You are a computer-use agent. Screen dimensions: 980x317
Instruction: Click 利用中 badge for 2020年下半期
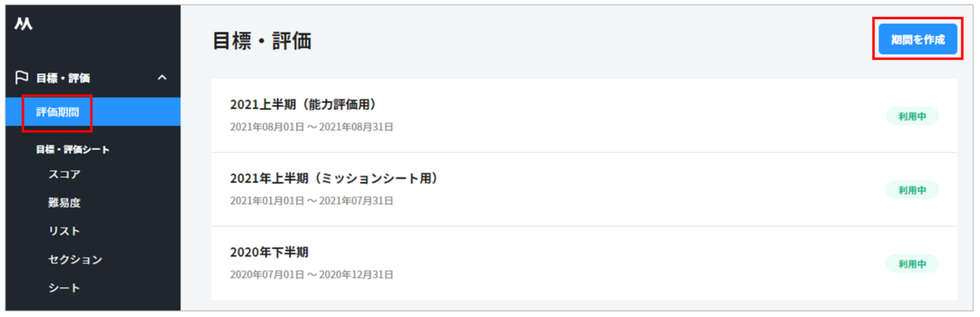pos(911,264)
